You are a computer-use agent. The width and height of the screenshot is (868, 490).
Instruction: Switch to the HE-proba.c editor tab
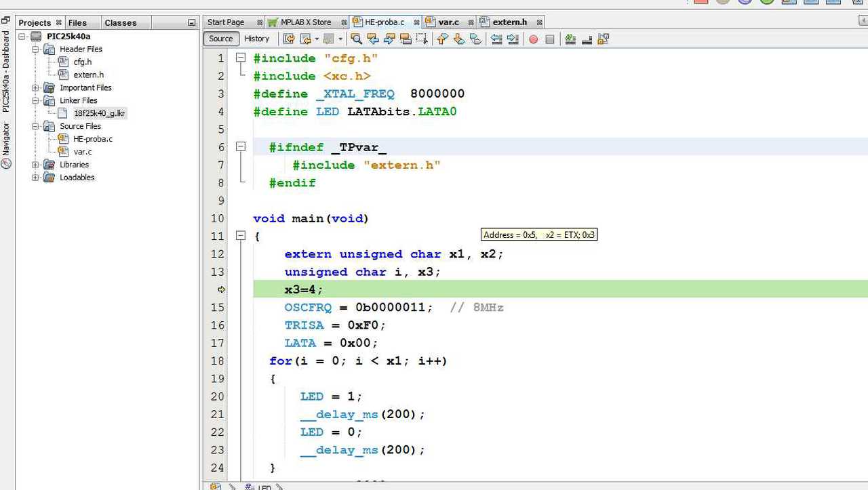click(x=384, y=22)
